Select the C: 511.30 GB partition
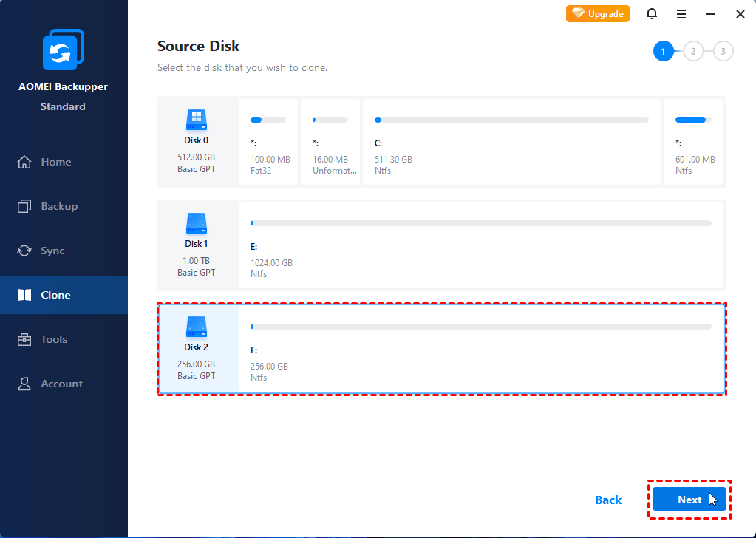 [511, 143]
